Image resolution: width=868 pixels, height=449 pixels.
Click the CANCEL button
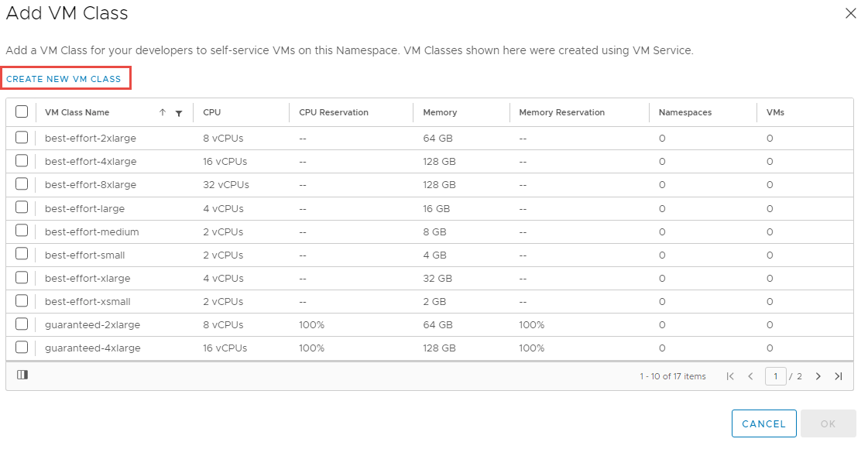coord(764,423)
